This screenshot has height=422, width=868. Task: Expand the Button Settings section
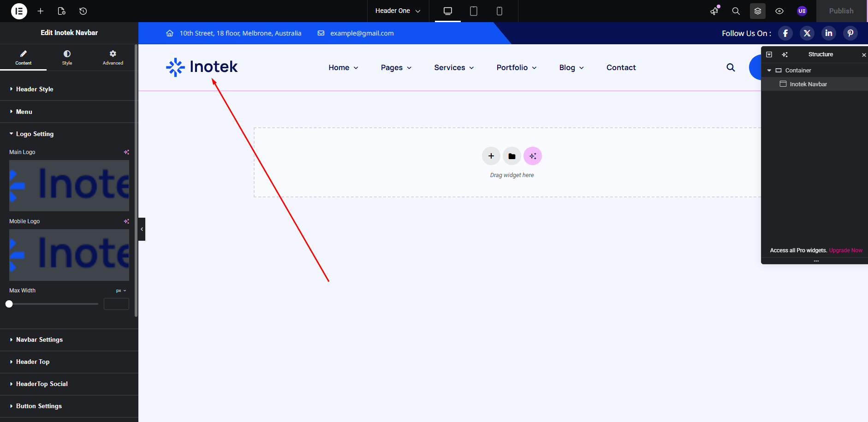click(x=69, y=406)
